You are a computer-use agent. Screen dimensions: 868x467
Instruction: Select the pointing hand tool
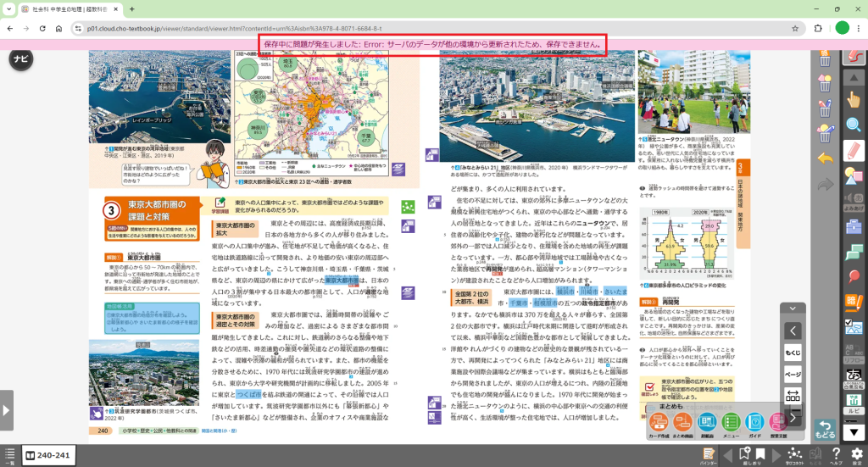(854, 100)
